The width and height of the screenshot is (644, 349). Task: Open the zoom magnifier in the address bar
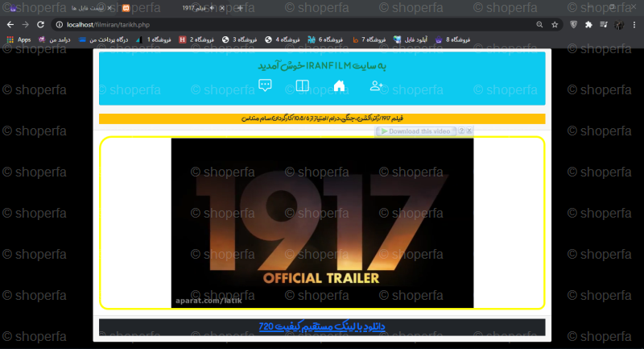click(x=539, y=25)
